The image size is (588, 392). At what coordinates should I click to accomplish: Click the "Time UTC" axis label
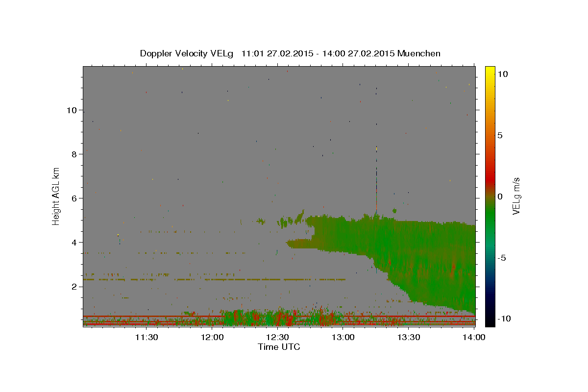279,347
